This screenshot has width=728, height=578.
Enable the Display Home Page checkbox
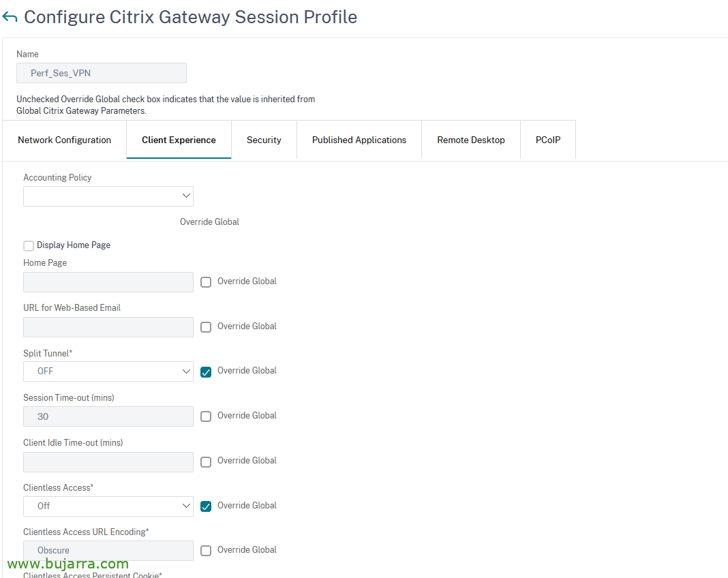[29, 245]
